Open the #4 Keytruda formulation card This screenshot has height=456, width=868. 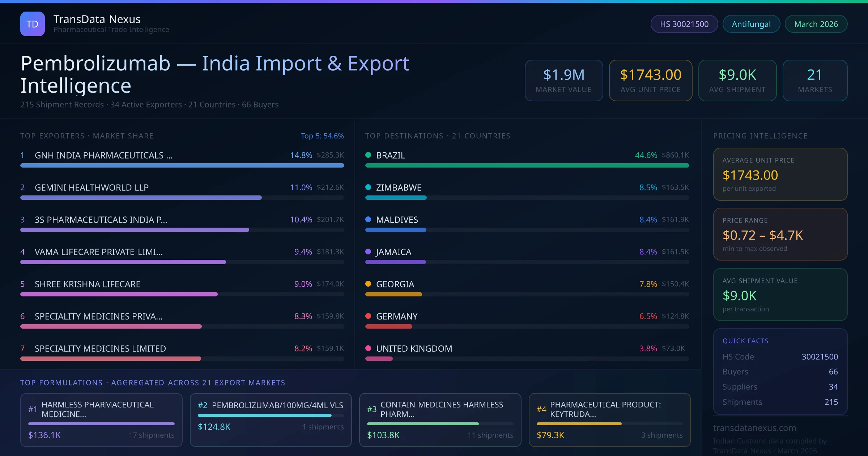tap(609, 420)
